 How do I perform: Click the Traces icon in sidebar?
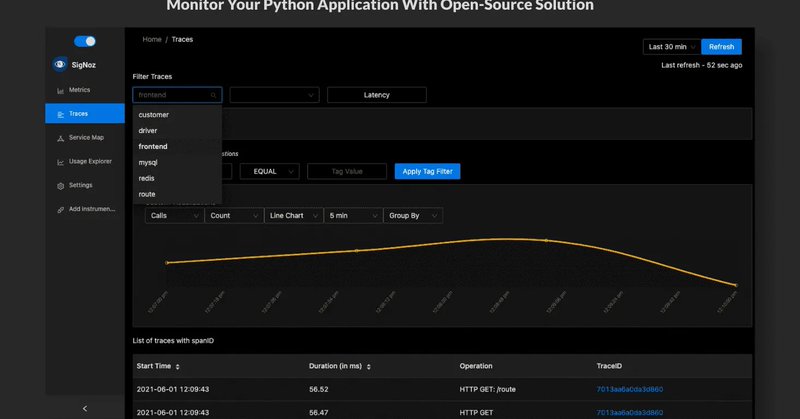click(60, 114)
